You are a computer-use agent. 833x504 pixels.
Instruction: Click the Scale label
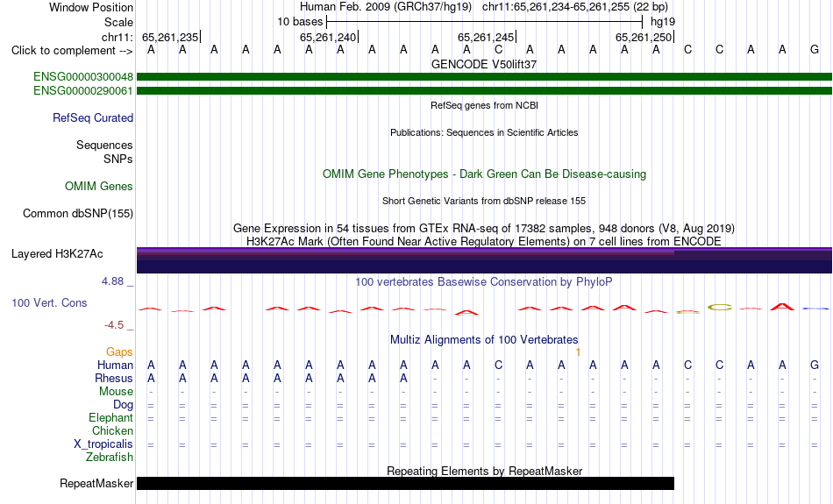pyautogui.click(x=119, y=22)
